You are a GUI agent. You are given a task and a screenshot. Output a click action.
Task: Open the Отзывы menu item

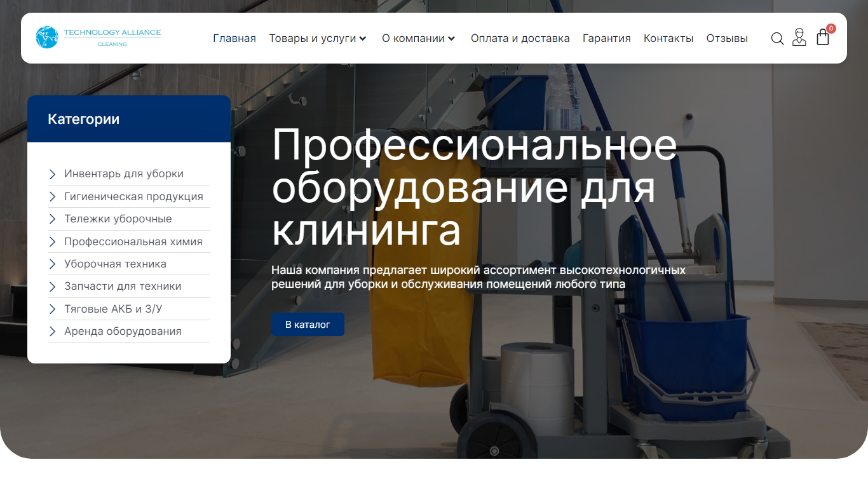[x=727, y=38]
